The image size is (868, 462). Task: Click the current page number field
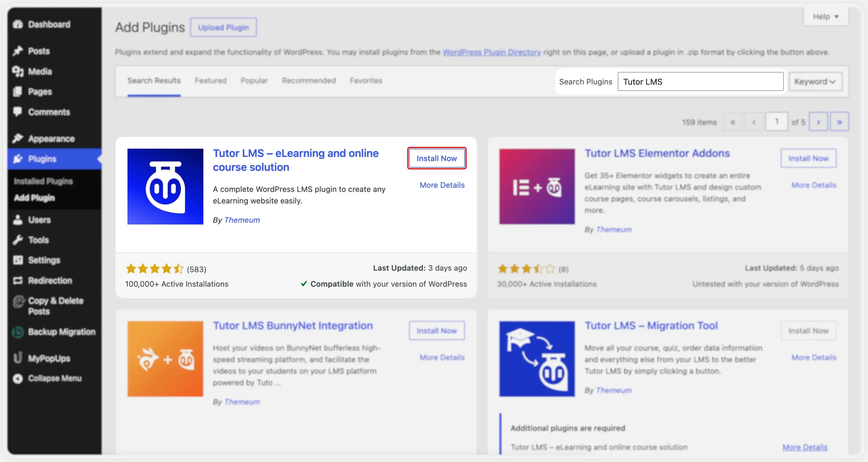pos(776,122)
